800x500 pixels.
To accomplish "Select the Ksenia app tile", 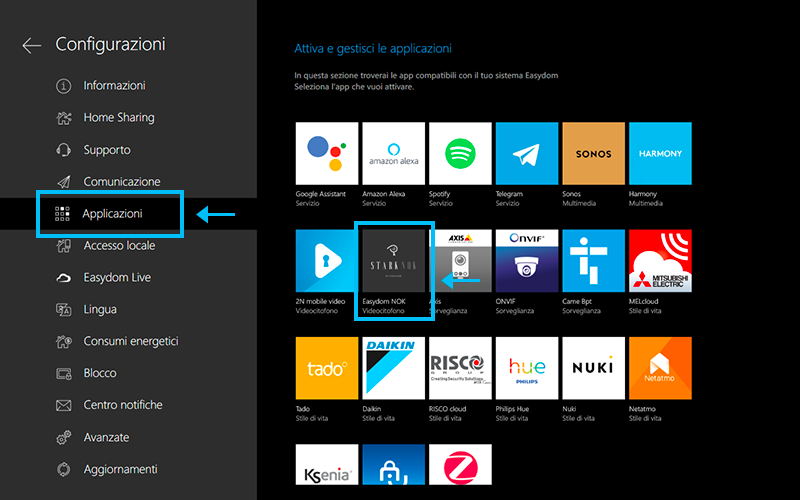I will point(327,464).
